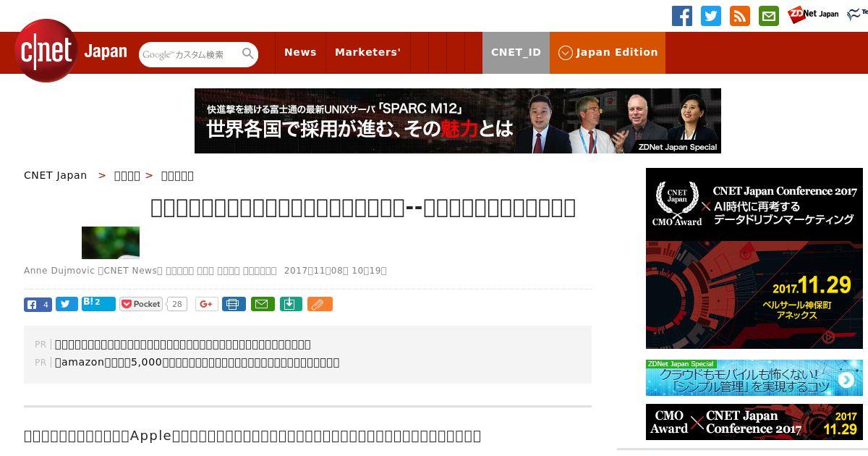Screen dimensions: 868x456
Task: Share the article on Google+
Action: [207, 304]
